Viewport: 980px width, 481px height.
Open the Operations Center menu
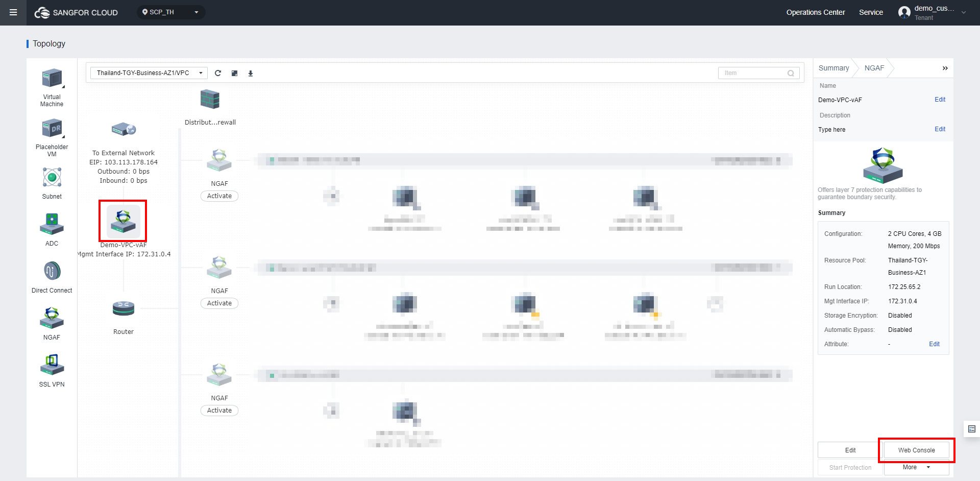(815, 12)
